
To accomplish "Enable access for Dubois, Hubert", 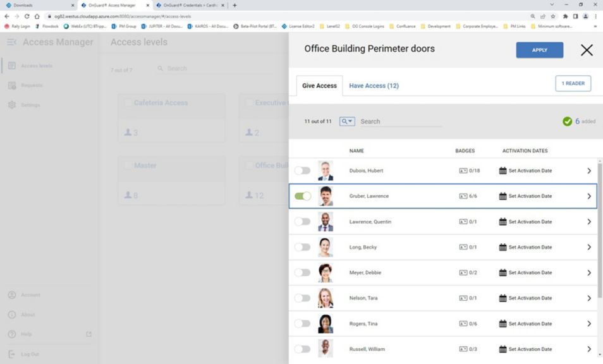I will coord(303,171).
